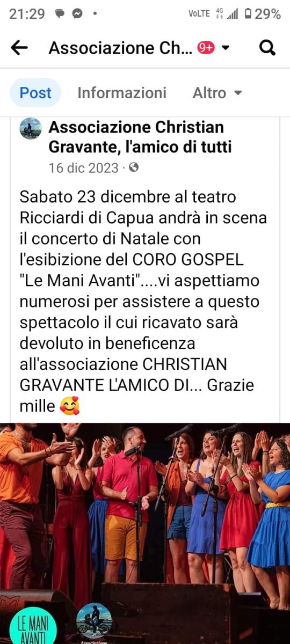Tap the 9+ notification badge

click(x=206, y=48)
